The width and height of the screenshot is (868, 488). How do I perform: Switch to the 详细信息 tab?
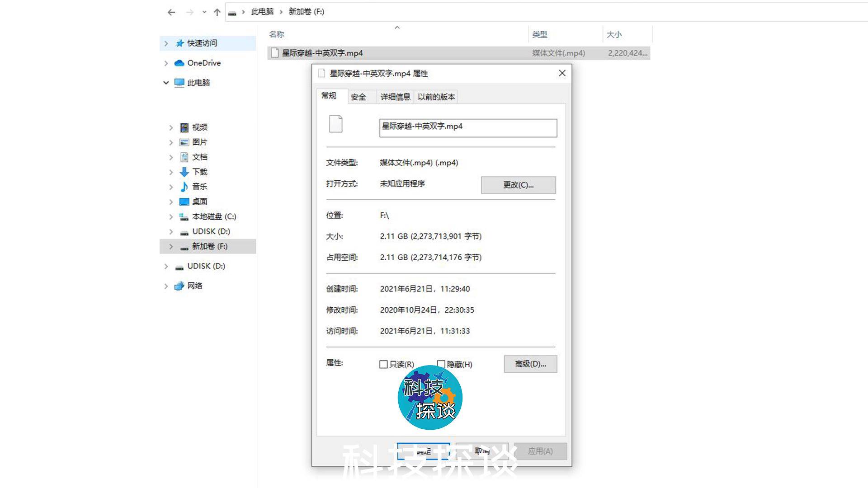pyautogui.click(x=395, y=97)
